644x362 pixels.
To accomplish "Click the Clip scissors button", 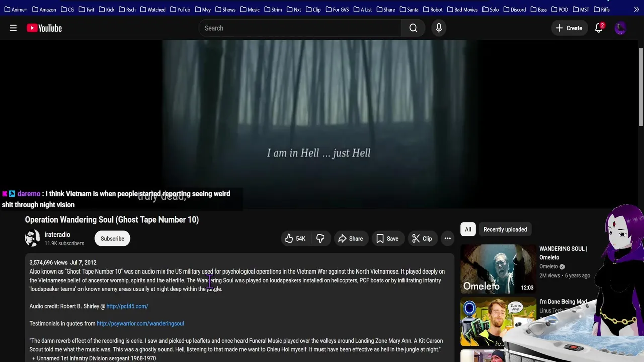I will (x=422, y=239).
